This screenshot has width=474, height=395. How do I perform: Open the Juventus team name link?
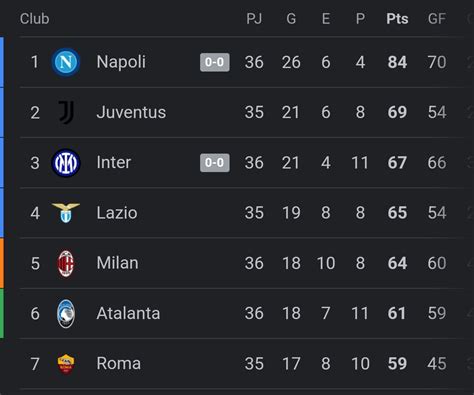click(x=131, y=112)
